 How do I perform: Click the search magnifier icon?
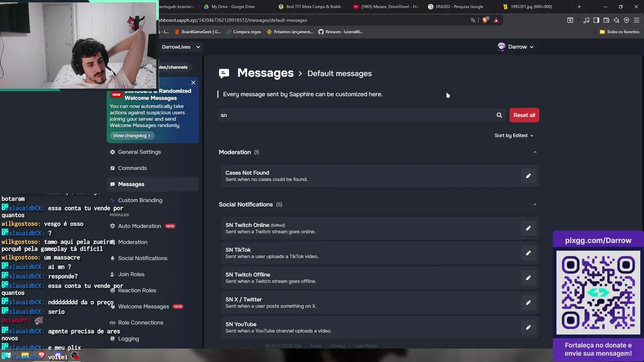[499, 115]
